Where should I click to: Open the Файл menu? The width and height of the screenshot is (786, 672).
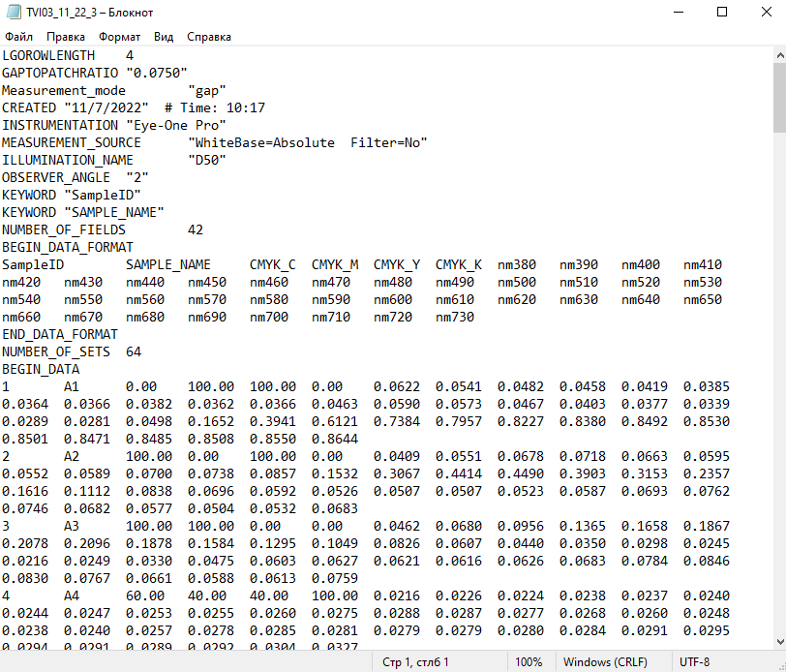(18, 37)
